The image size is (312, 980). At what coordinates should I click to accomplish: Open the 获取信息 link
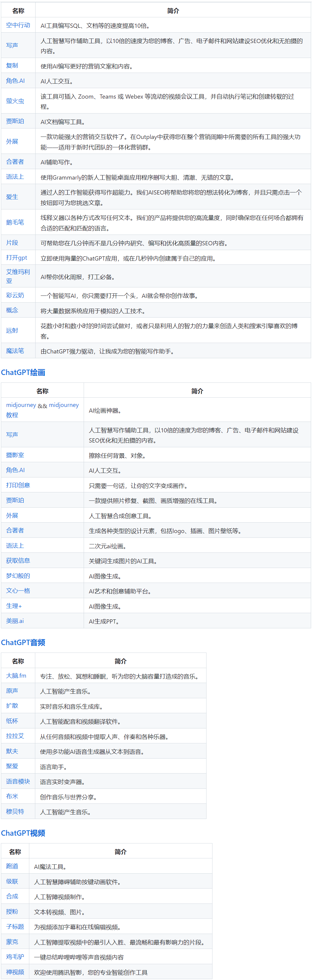click(x=18, y=561)
